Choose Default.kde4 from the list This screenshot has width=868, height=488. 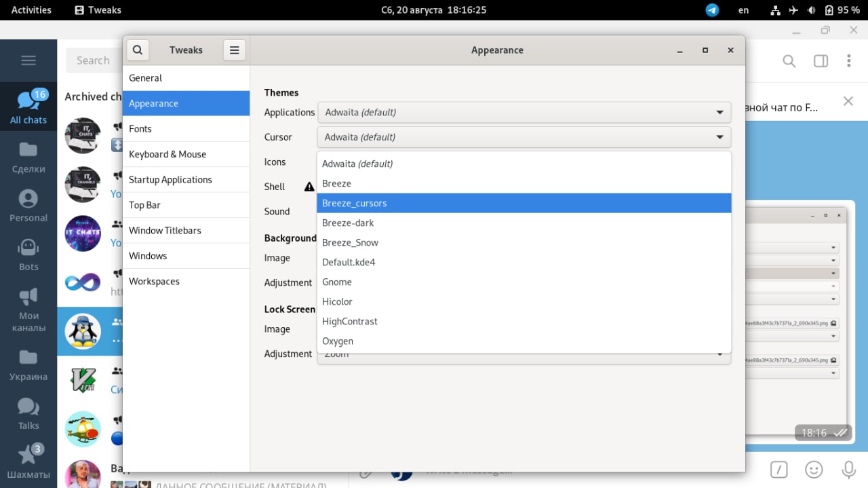[524, 262]
